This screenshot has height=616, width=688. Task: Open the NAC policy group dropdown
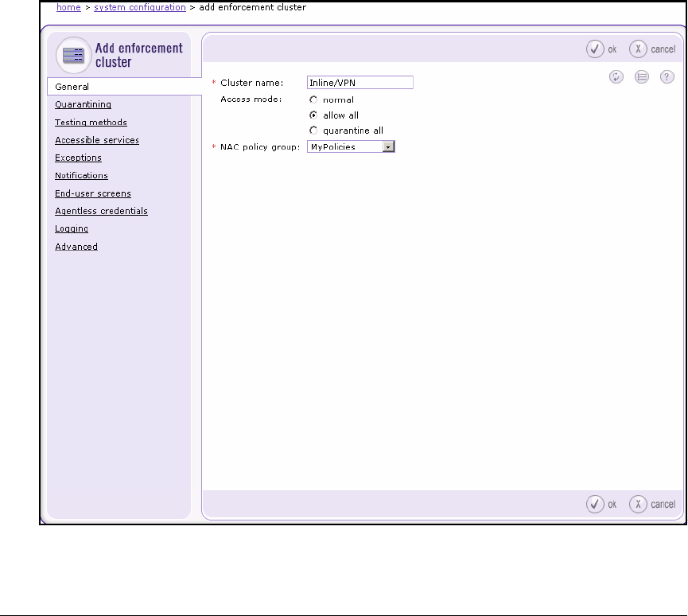click(x=351, y=146)
